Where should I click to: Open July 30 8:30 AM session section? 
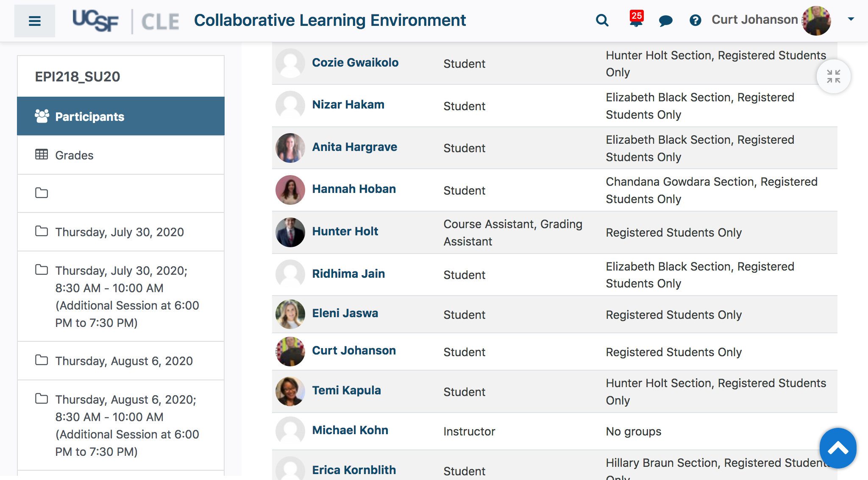(x=121, y=296)
